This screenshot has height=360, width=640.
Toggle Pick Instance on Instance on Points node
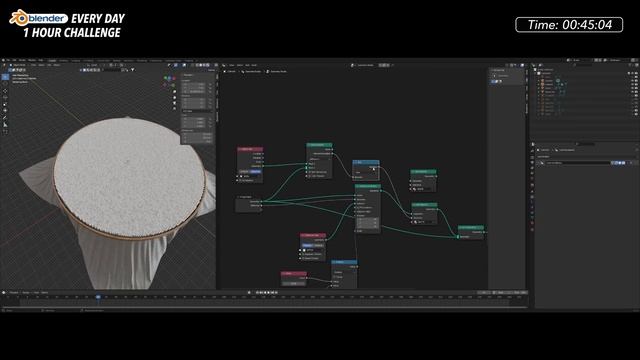tap(358, 207)
